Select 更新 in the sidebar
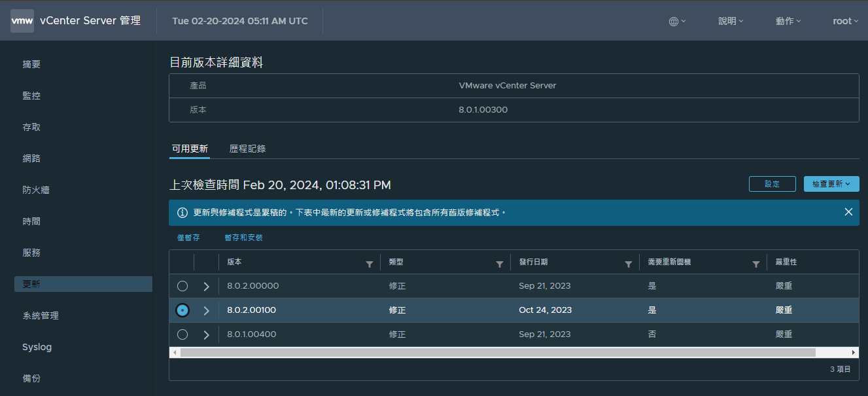Image resolution: width=868 pixels, height=396 pixels. (83, 284)
